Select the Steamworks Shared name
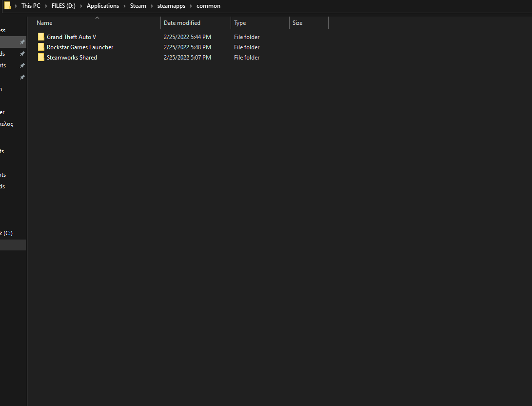Image resolution: width=532 pixels, height=406 pixels. coord(72,58)
